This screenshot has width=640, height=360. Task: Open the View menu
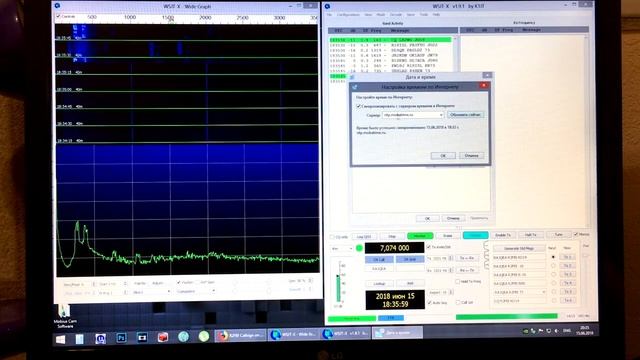pyautogui.click(x=368, y=15)
